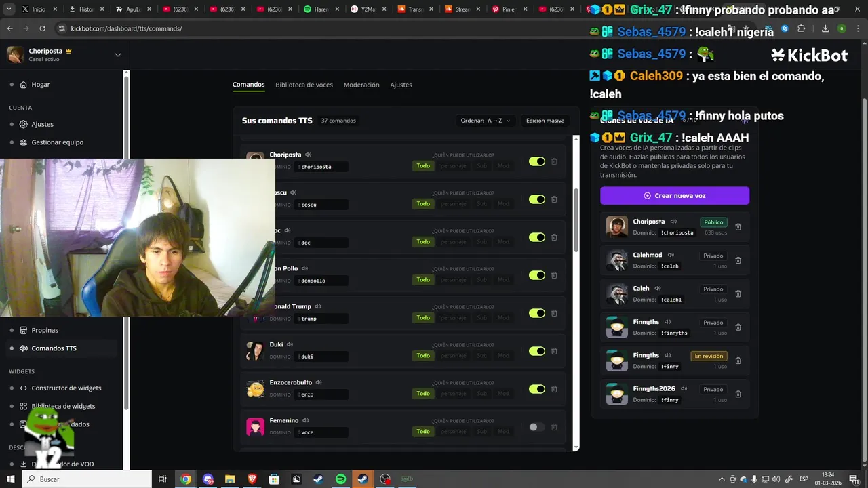
Task: Expand the Choriposta channel selector
Action: coord(117,55)
